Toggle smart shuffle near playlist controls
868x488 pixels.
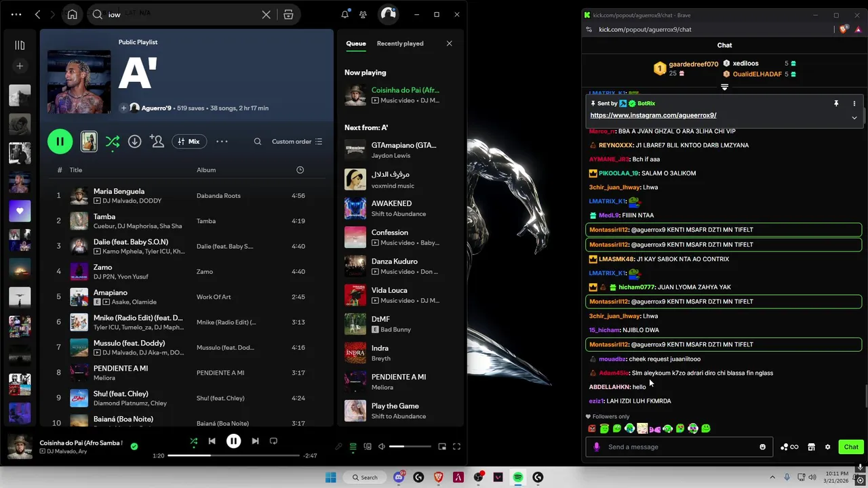pyautogui.click(x=113, y=142)
